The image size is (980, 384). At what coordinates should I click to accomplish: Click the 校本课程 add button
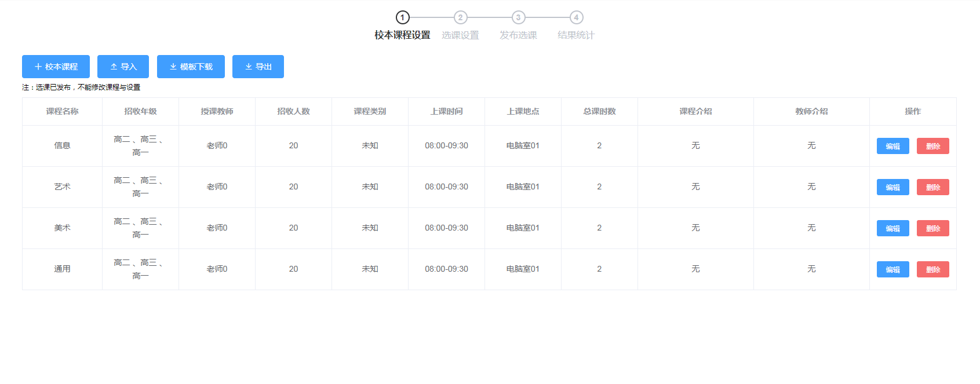point(56,67)
